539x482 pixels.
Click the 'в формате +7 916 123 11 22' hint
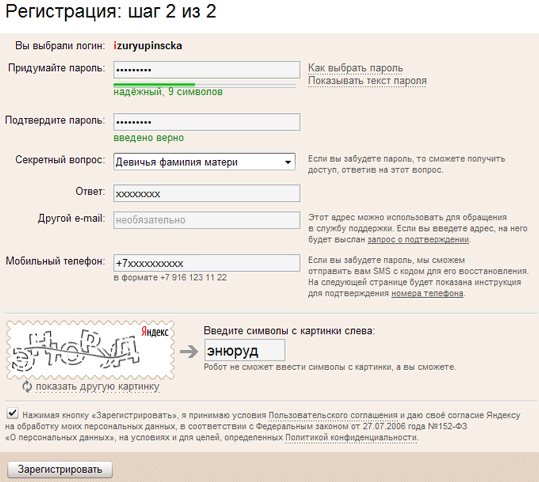170,277
